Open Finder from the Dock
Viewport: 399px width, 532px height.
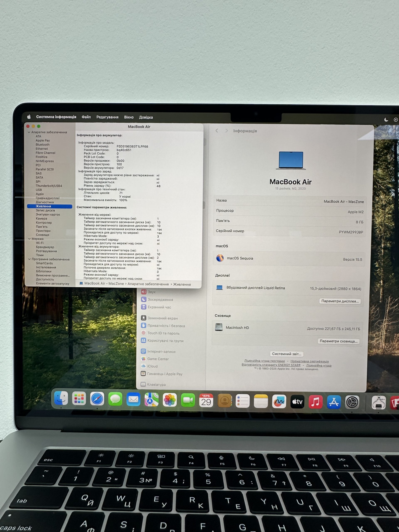click(x=61, y=398)
